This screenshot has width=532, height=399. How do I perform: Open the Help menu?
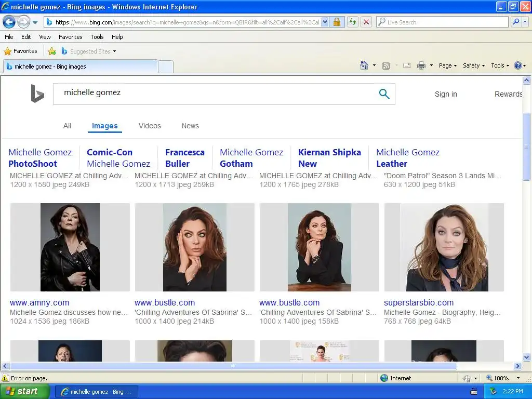(x=117, y=37)
